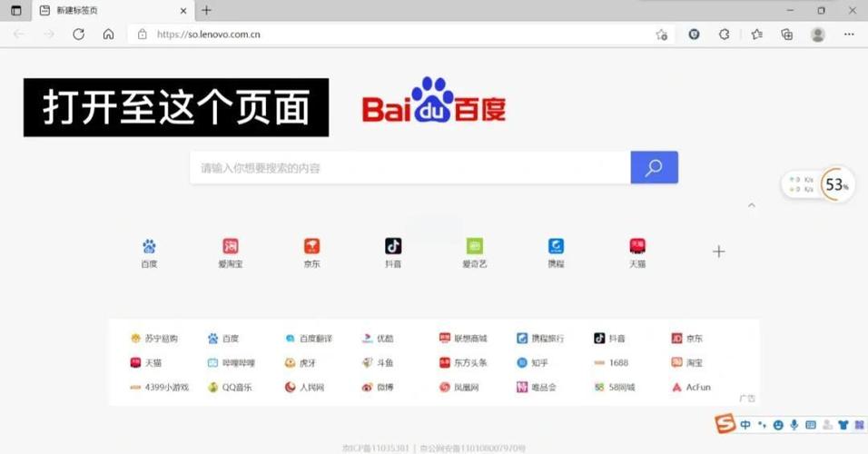Open the 京东 shortcut tile
The height and width of the screenshot is (454, 868).
click(x=311, y=252)
